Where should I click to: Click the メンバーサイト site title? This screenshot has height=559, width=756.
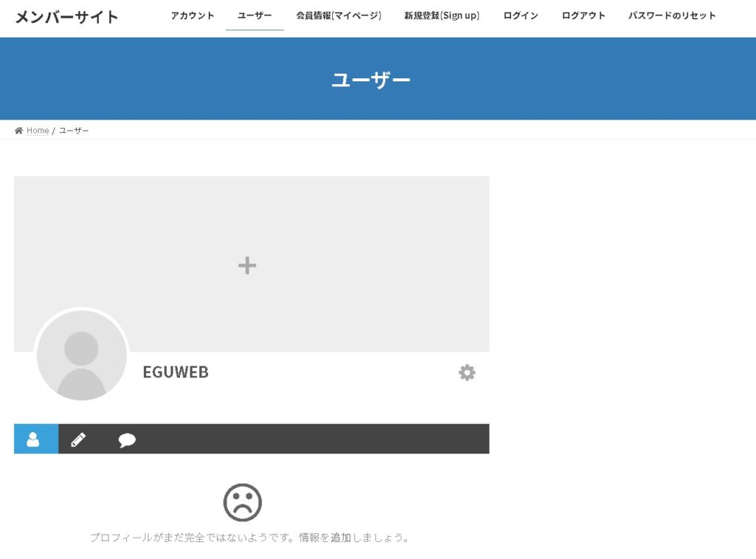(66, 16)
